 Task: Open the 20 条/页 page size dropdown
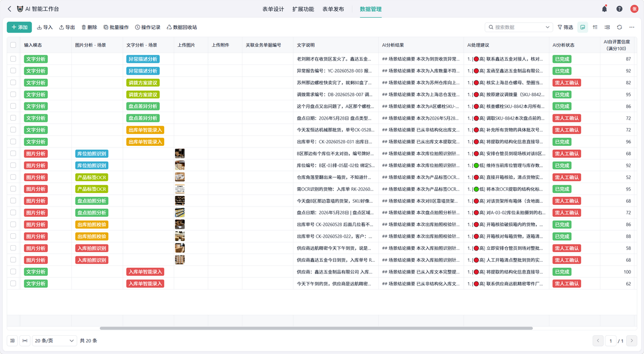[55, 341]
